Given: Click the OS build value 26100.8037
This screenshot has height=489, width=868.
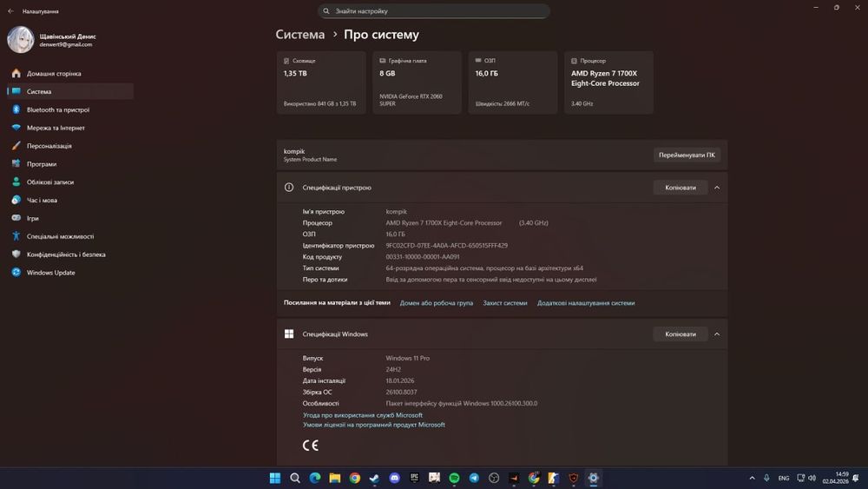Looking at the screenshot, I should click(401, 392).
